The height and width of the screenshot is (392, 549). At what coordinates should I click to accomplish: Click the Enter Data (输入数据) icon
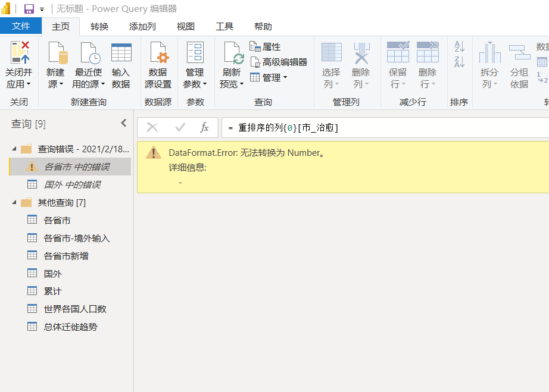[x=121, y=53]
